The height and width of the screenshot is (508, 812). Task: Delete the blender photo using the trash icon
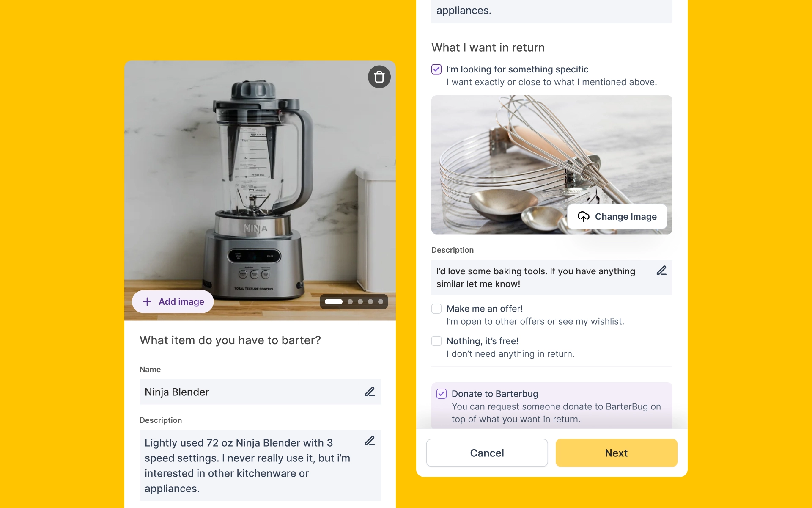[x=379, y=77]
